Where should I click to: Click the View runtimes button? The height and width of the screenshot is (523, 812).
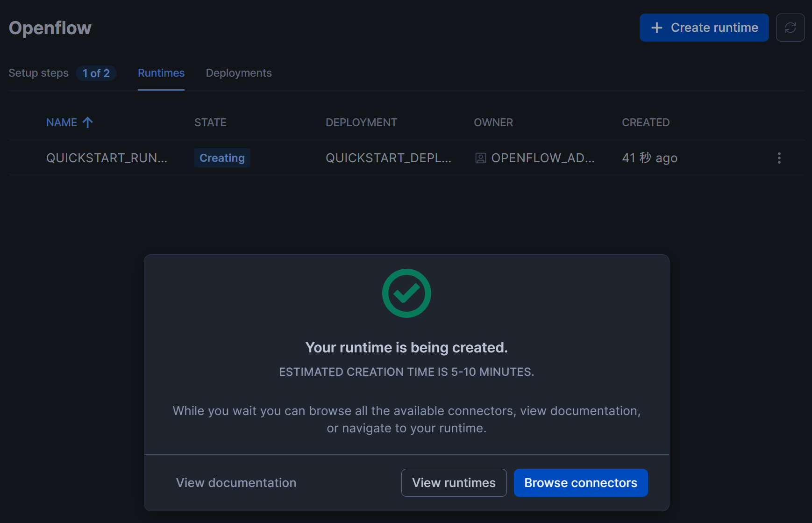pyautogui.click(x=454, y=483)
